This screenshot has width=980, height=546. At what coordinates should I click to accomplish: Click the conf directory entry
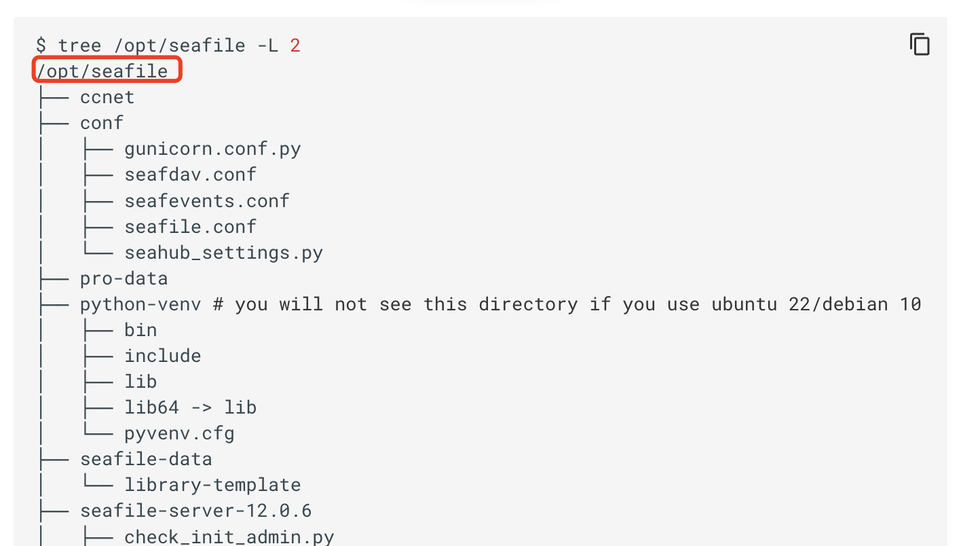click(x=102, y=123)
